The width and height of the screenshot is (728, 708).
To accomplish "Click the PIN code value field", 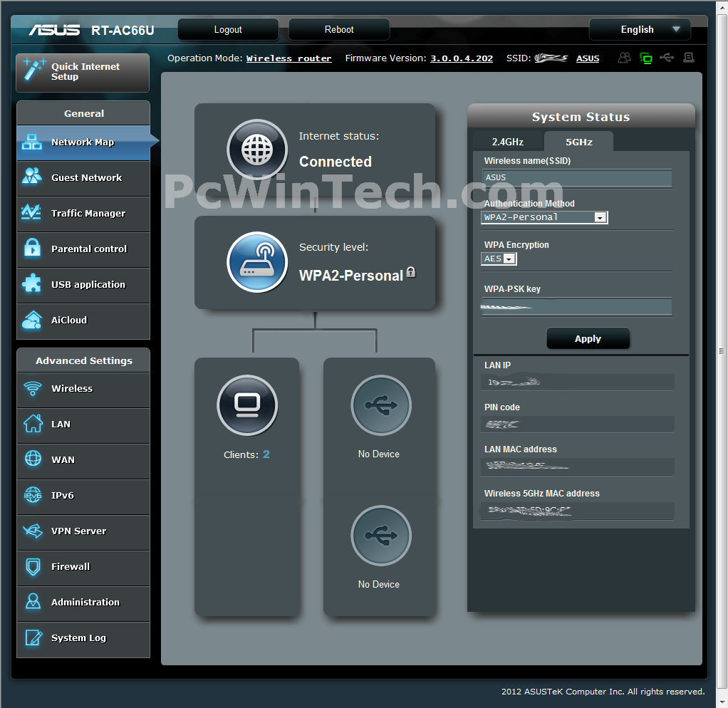I will click(578, 424).
